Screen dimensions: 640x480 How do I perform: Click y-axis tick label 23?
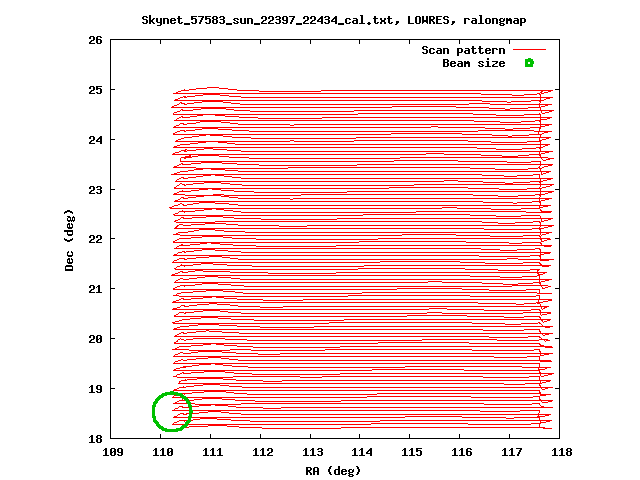pyautogui.click(x=95, y=190)
